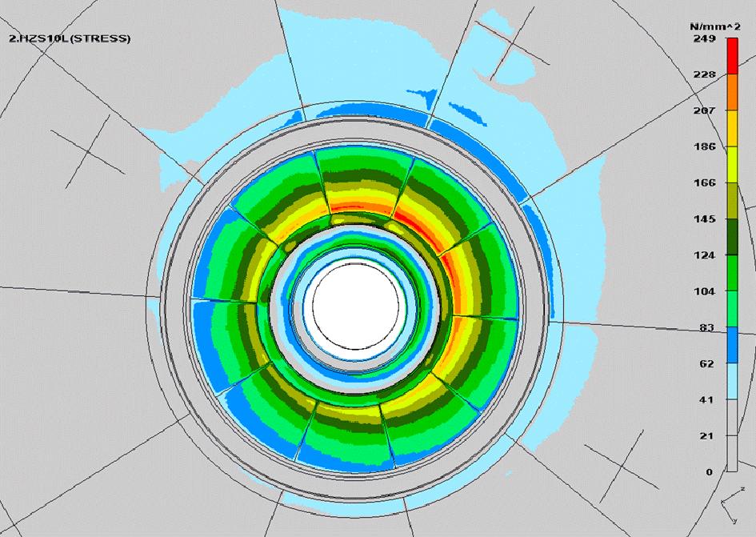756x537 pixels.
Task: Click the legend value 83
Action: pos(707,328)
